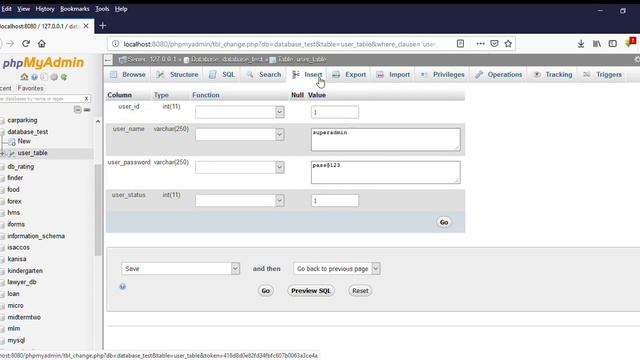Open the History menu in Firefox

[x=45, y=9]
